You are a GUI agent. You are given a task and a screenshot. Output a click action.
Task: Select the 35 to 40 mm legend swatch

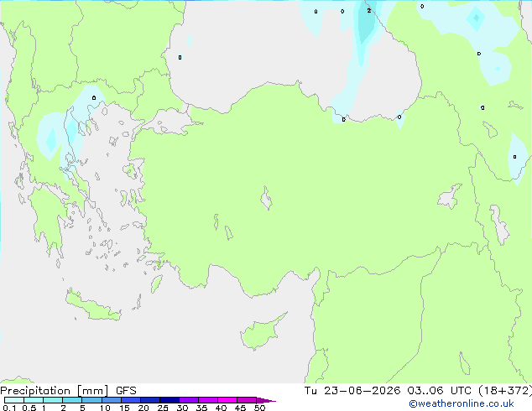[207, 400]
